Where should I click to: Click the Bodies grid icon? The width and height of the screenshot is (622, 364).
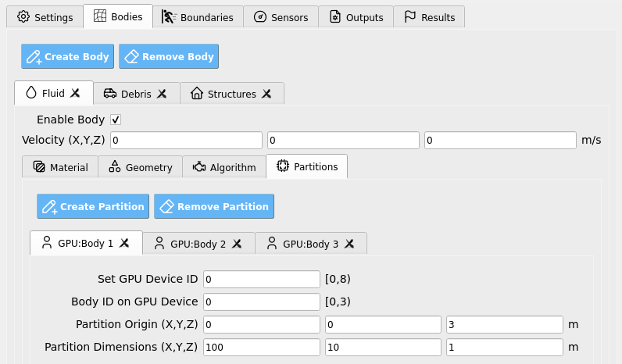point(100,16)
